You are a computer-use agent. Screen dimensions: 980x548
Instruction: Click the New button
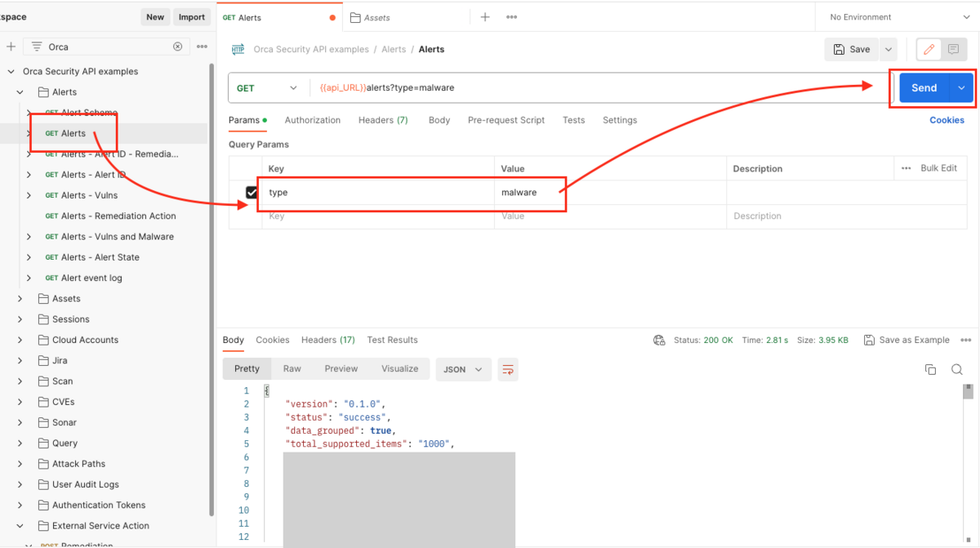(x=155, y=17)
